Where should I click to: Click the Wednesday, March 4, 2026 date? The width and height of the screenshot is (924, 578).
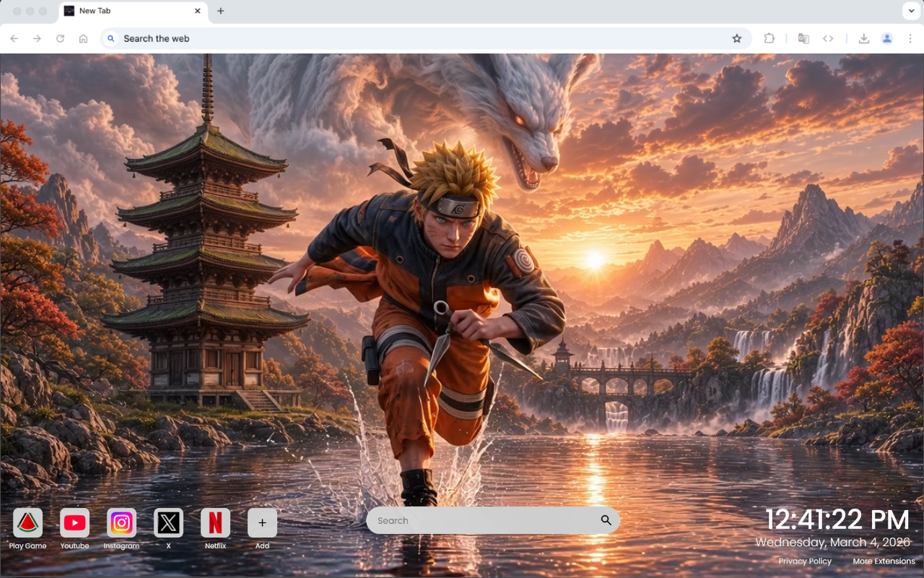[833, 542]
